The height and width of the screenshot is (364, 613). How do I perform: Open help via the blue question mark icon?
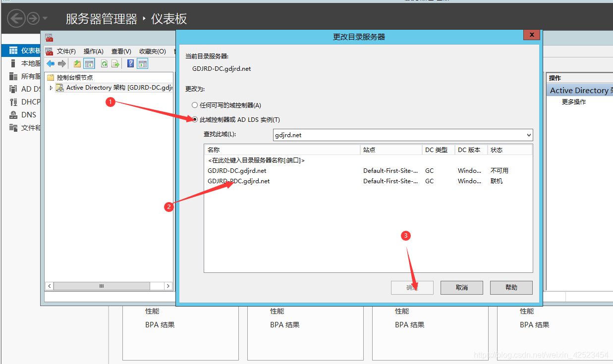point(131,63)
